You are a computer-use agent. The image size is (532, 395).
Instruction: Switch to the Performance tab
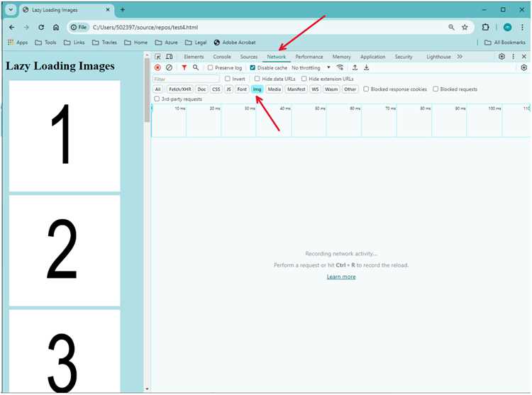pos(309,57)
